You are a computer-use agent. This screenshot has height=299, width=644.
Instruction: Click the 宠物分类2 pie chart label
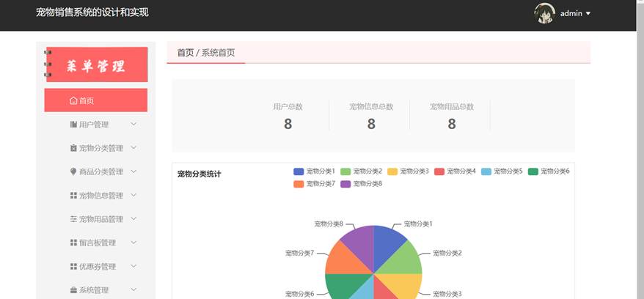pos(447,253)
